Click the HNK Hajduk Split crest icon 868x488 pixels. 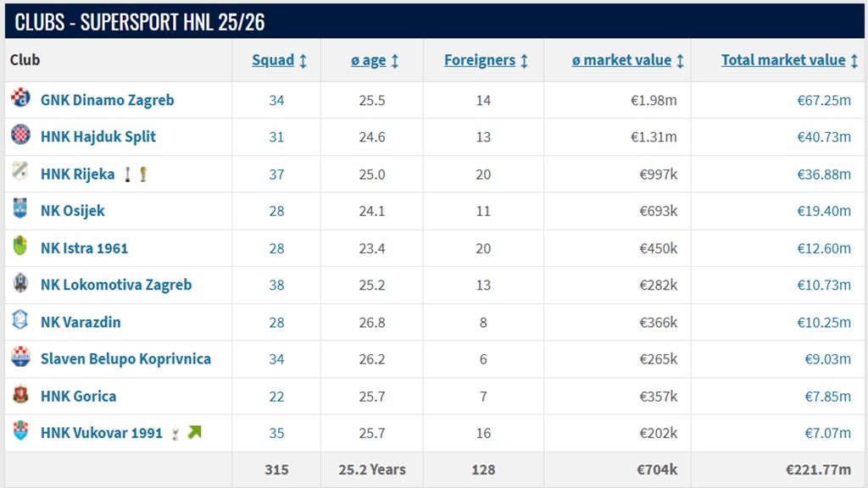click(x=20, y=136)
